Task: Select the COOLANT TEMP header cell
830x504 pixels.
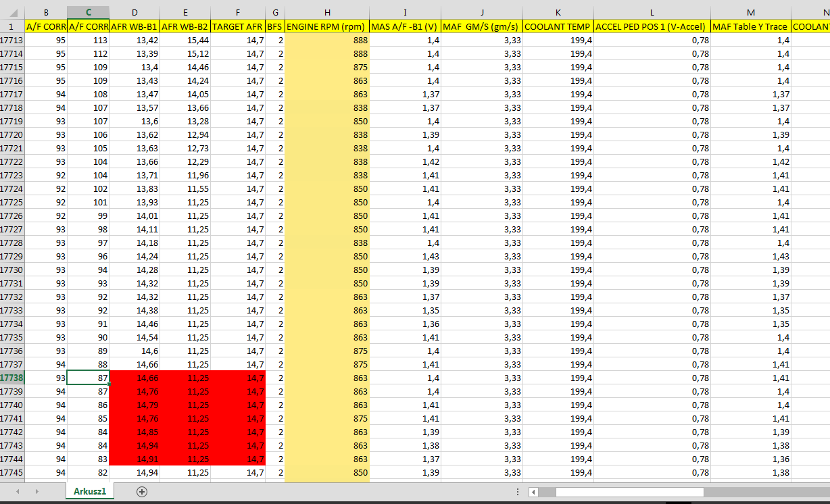Action: point(558,26)
